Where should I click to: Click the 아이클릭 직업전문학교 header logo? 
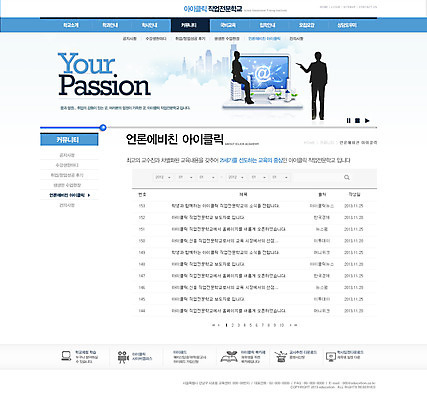pos(213,9)
